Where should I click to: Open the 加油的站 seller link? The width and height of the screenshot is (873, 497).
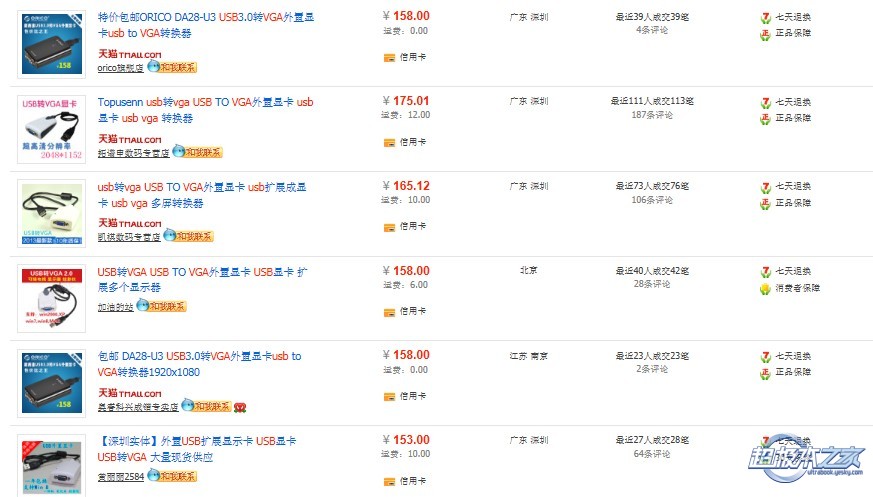coord(115,307)
